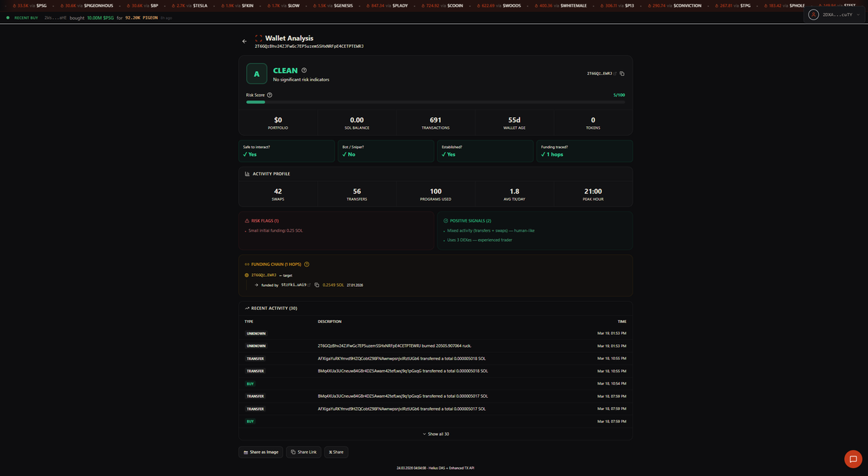Image resolution: width=868 pixels, height=476 pixels.
Task: Click the $PSG ticker item
Action: point(31,6)
